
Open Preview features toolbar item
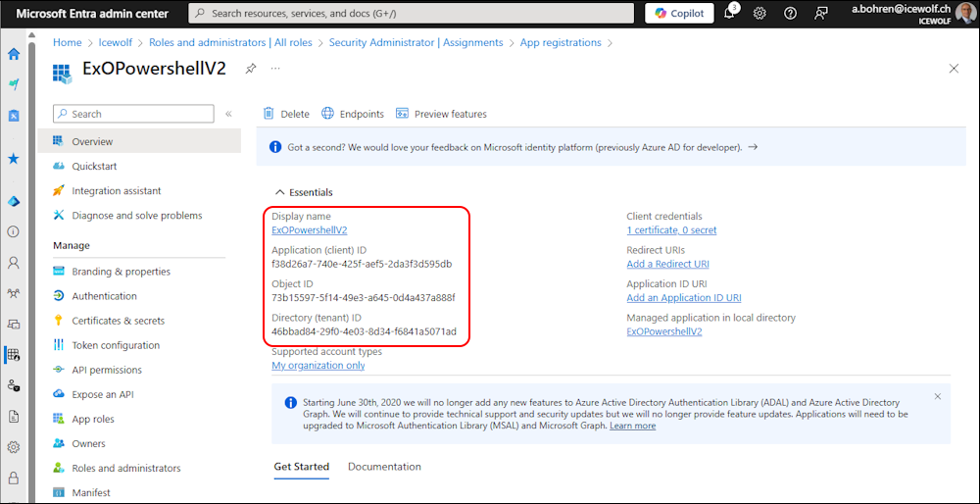(x=441, y=114)
